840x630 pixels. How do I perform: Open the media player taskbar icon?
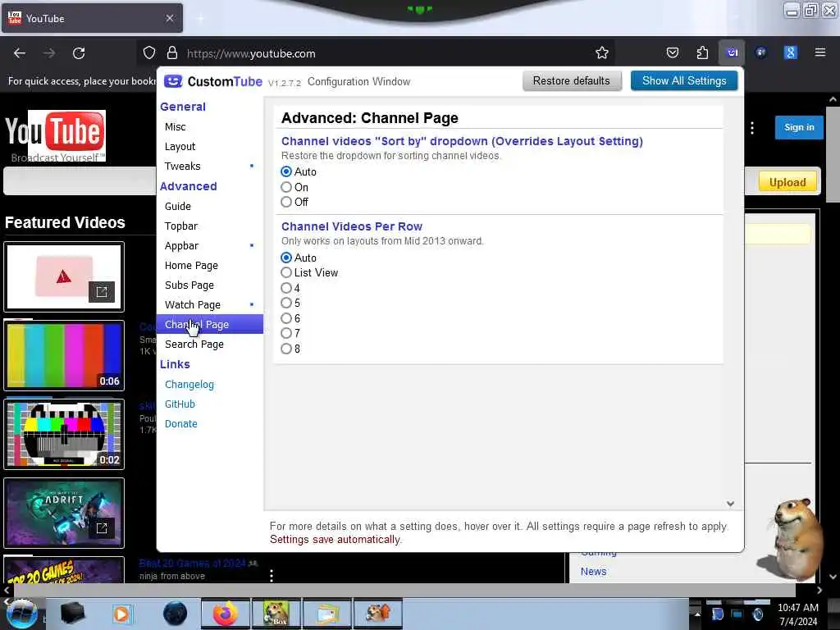tap(121, 614)
